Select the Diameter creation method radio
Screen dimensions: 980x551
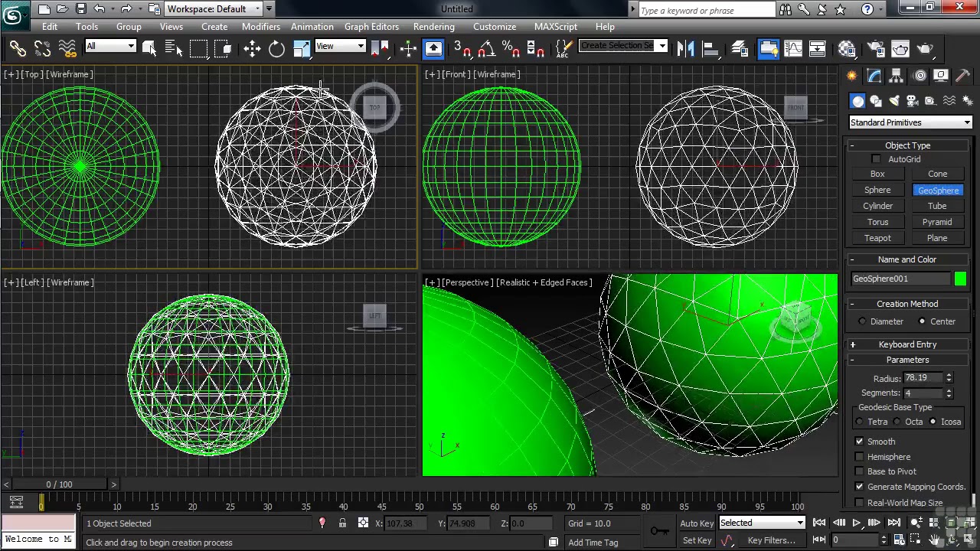[x=863, y=321]
